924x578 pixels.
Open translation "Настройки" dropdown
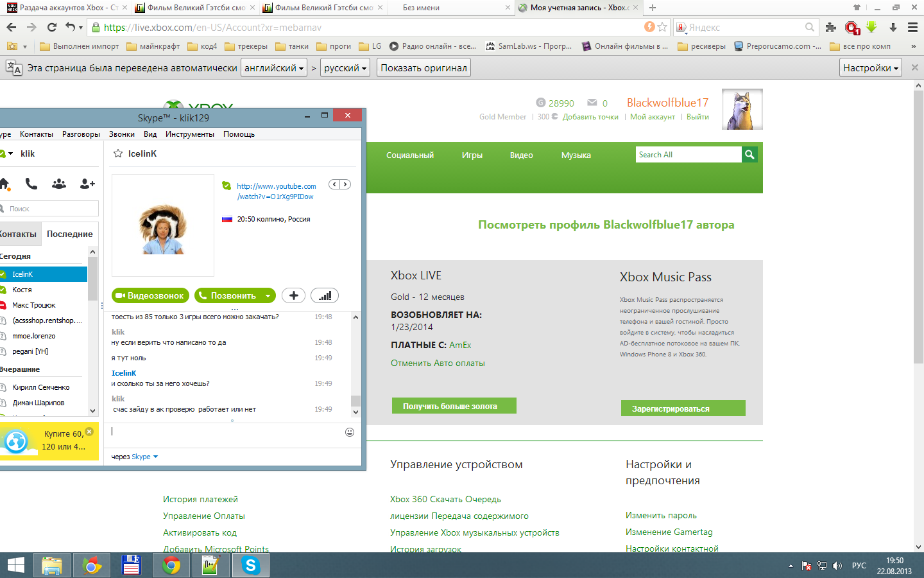click(871, 67)
